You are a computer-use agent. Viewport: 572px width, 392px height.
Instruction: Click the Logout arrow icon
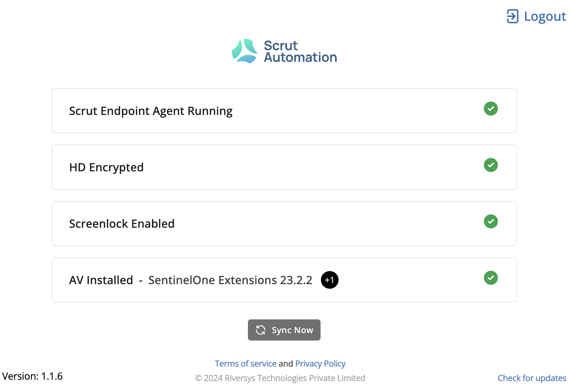pyautogui.click(x=512, y=16)
